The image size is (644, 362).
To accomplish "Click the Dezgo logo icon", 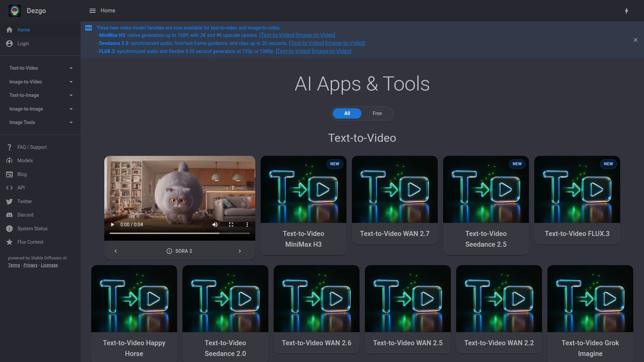I will click(14, 11).
